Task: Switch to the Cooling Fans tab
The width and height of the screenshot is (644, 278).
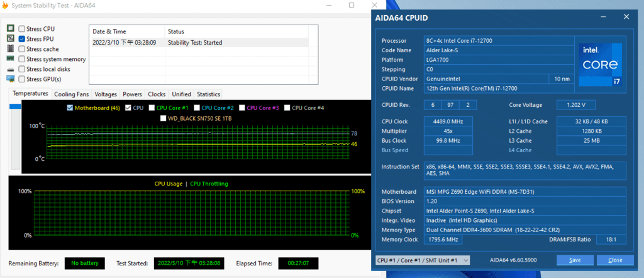Action: 72,94
